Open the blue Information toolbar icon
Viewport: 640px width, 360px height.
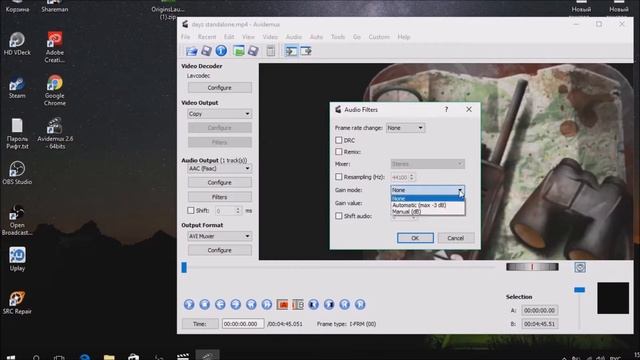click(x=221, y=51)
